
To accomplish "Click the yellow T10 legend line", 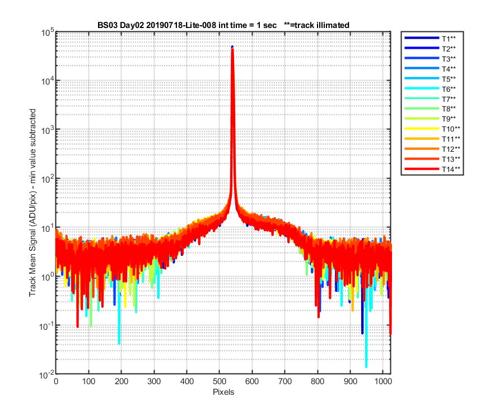I will click(422, 128).
